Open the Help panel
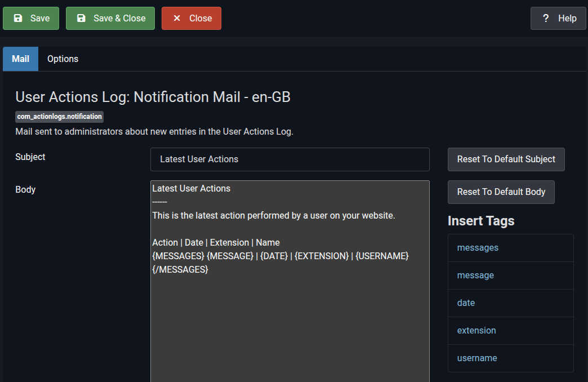588x382 pixels. click(558, 18)
